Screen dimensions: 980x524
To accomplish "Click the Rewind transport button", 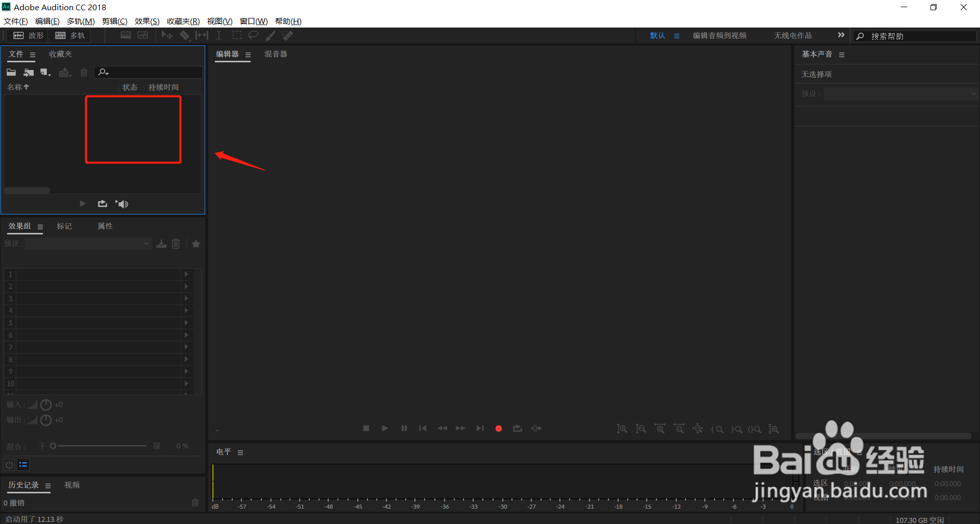I will pos(442,428).
